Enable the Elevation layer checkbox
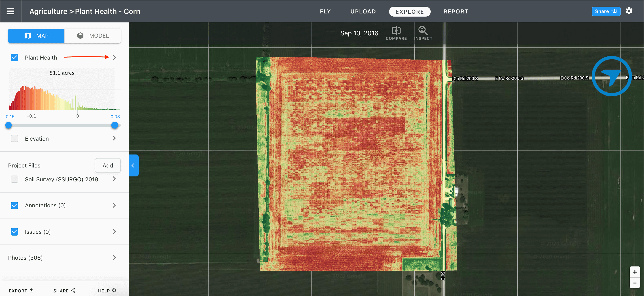This screenshot has width=644, height=296. click(15, 138)
